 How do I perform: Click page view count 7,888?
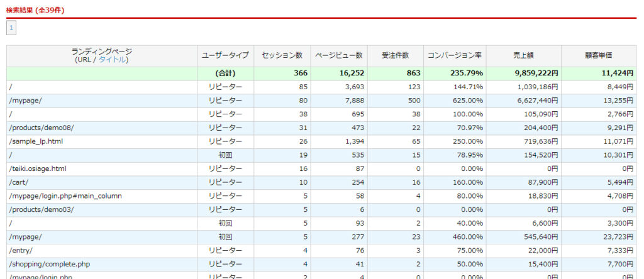click(x=355, y=101)
